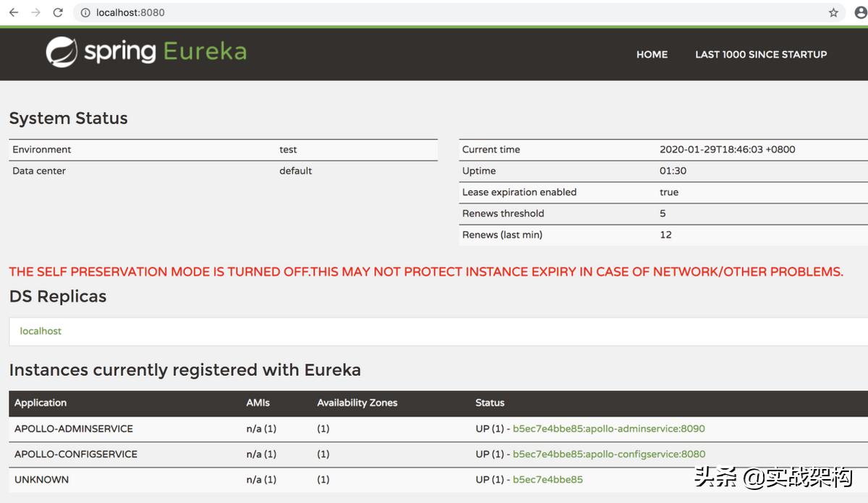The height and width of the screenshot is (503, 868).
Task: Open LAST 1000 SINCE STARTUP page
Action: pos(761,54)
